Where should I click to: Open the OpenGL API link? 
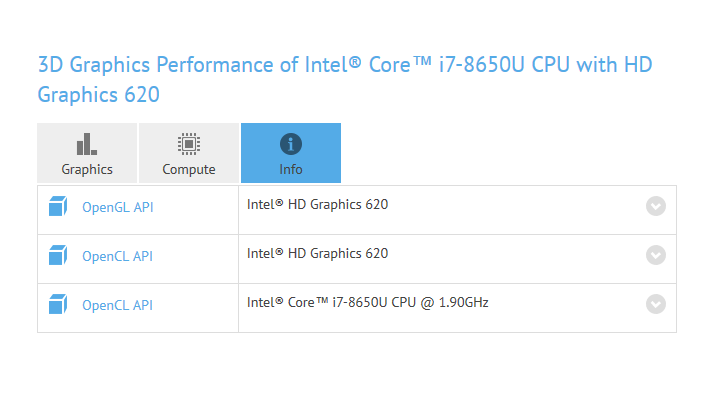pyautogui.click(x=118, y=207)
